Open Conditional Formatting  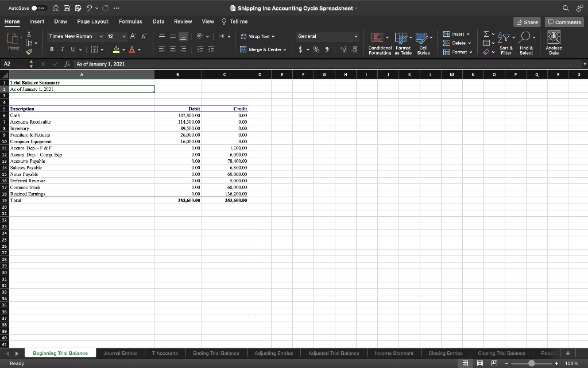coord(380,44)
